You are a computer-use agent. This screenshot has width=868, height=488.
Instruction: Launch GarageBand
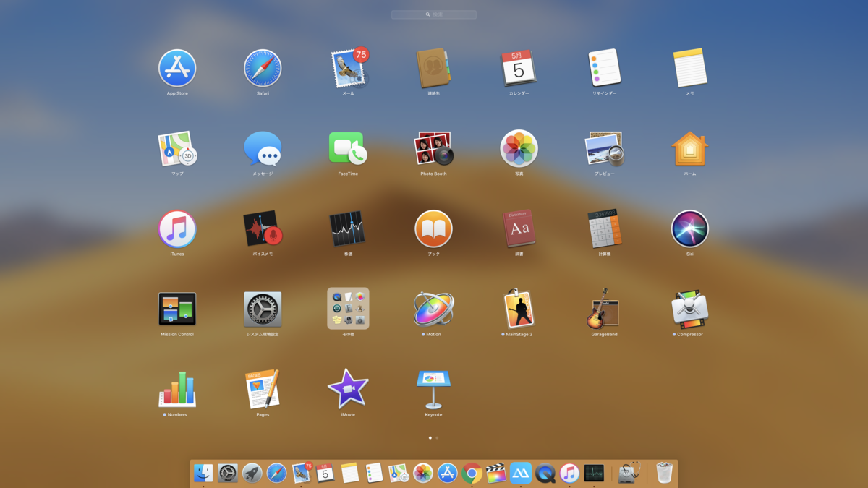pos(604,309)
